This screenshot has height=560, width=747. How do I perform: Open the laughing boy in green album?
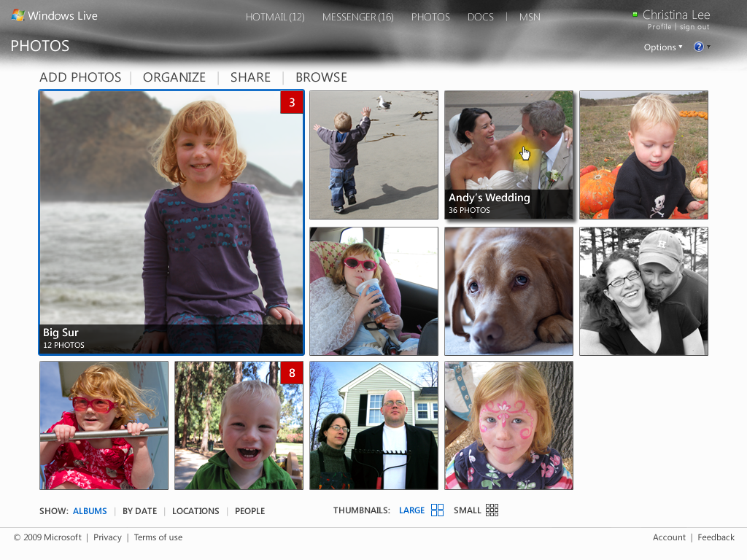pos(239,425)
